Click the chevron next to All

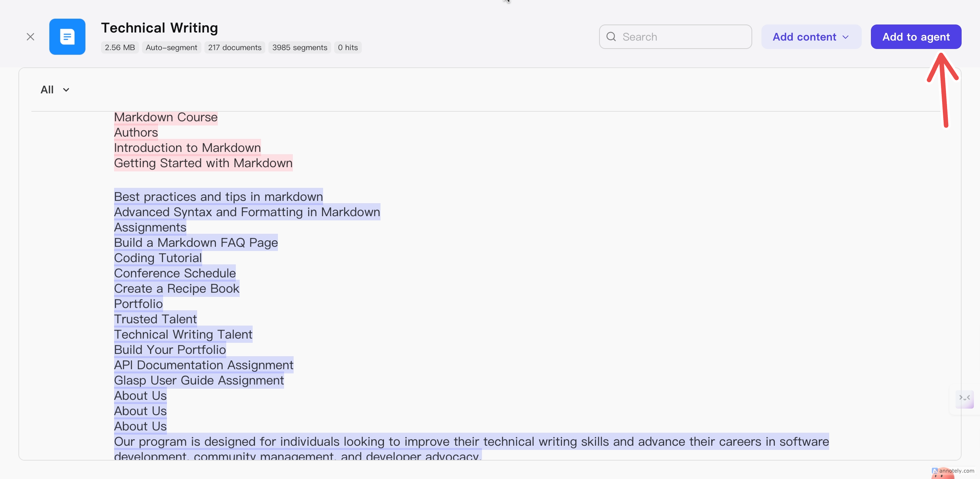tap(66, 90)
